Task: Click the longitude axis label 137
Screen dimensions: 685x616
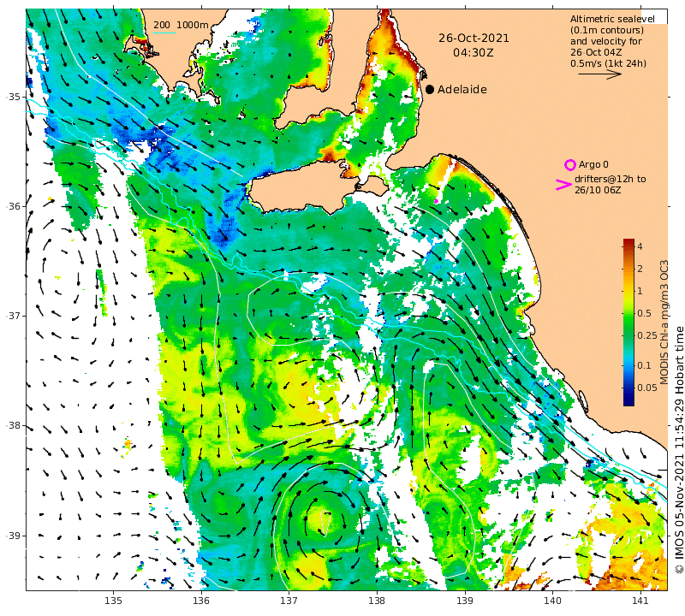Action: 289,601
